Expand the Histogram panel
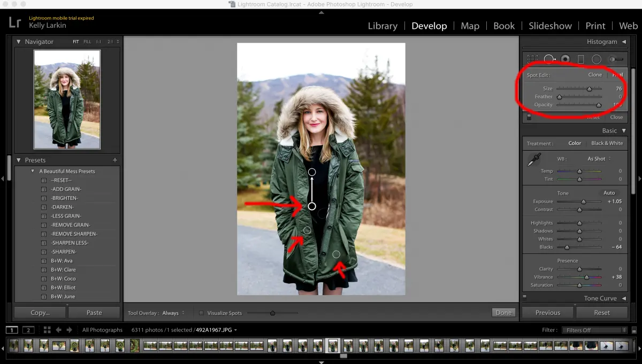The height and width of the screenshot is (364, 642). (623, 42)
